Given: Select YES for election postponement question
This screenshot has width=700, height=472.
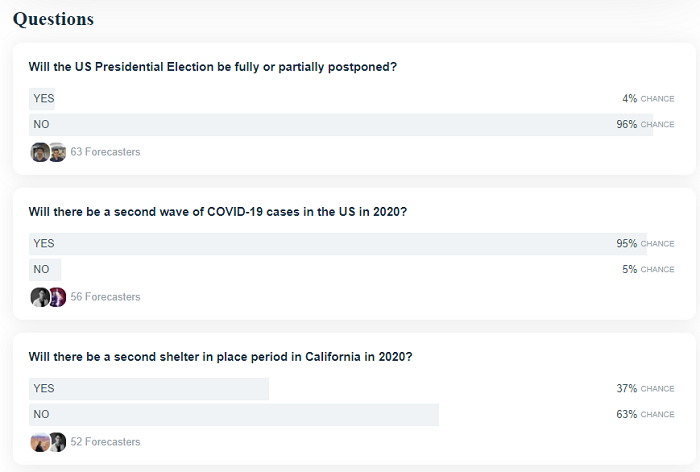Looking at the screenshot, I should (352, 99).
